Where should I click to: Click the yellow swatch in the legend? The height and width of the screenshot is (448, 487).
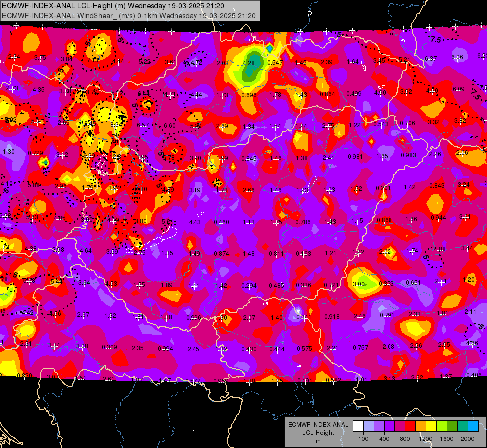tap(431, 426)
